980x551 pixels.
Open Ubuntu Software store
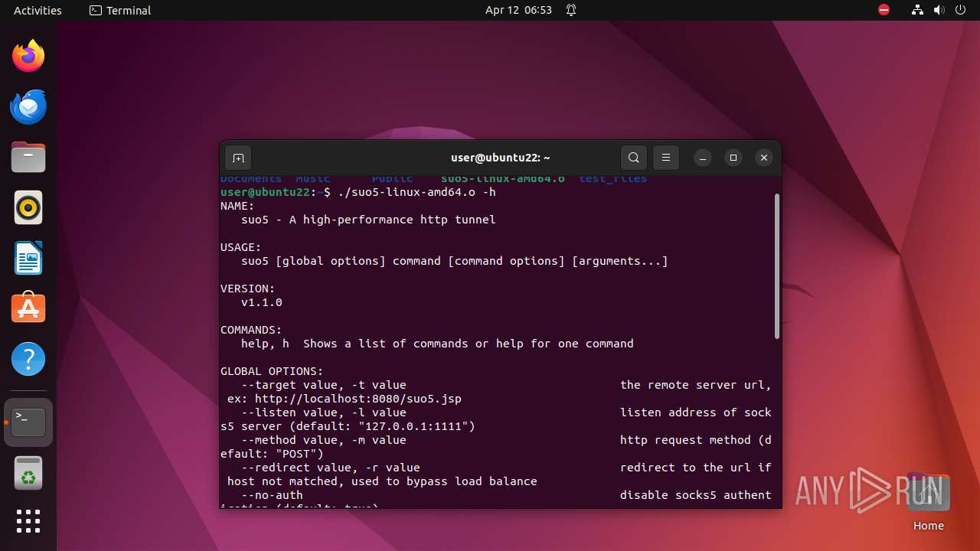click(x=28, y=308)
